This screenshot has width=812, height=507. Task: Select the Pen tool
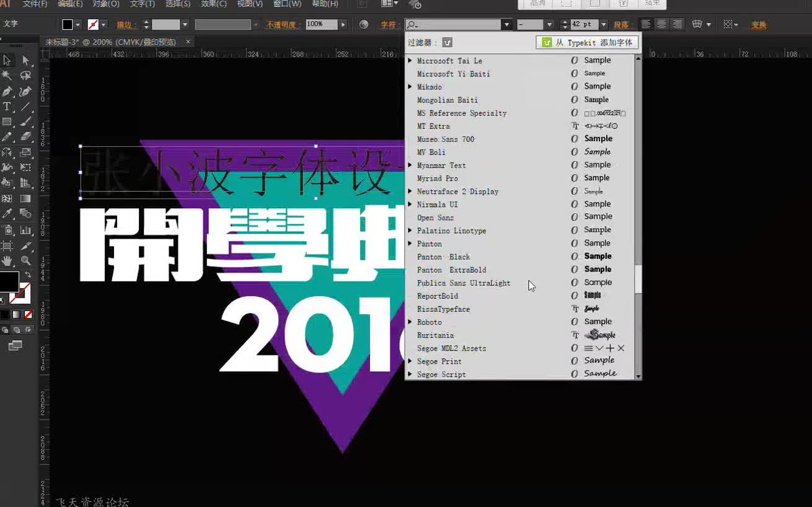pyautogui.click(x=7, y=90)
